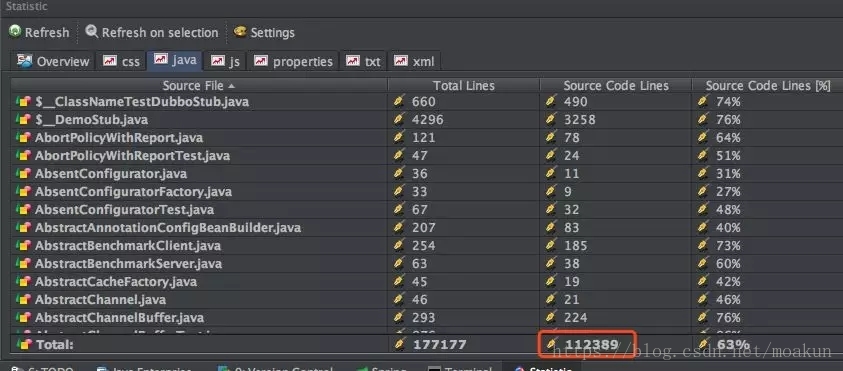
Task: Select AbsentConfigurator.java row
Action: (427, 174)
